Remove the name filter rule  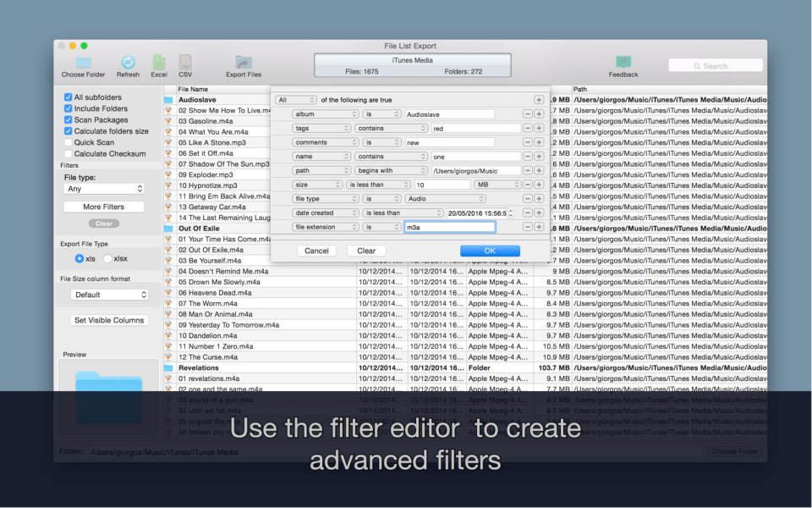point(527,156)
